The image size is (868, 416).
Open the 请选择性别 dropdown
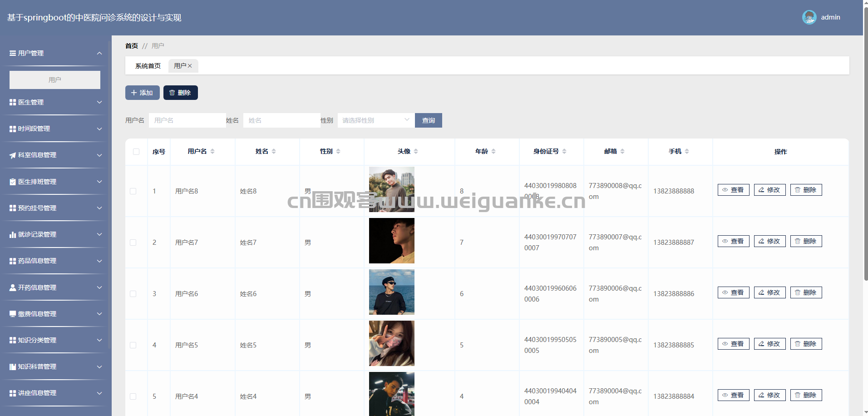(375, 120)
